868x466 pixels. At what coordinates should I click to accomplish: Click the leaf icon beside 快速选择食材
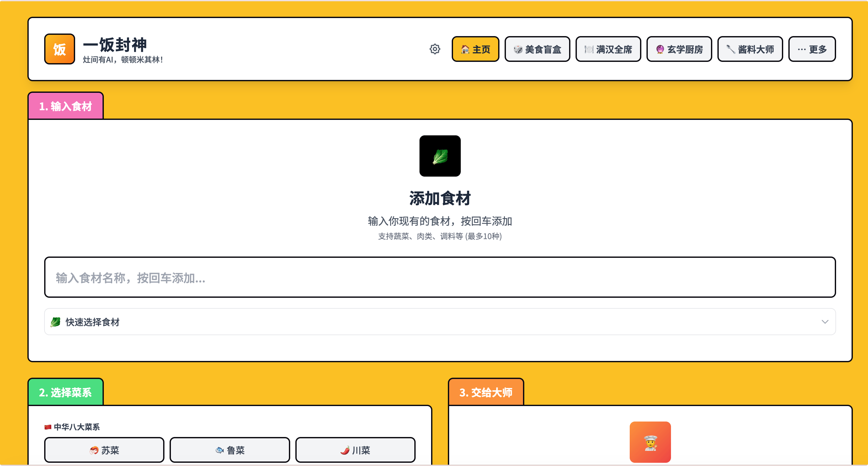55,322
